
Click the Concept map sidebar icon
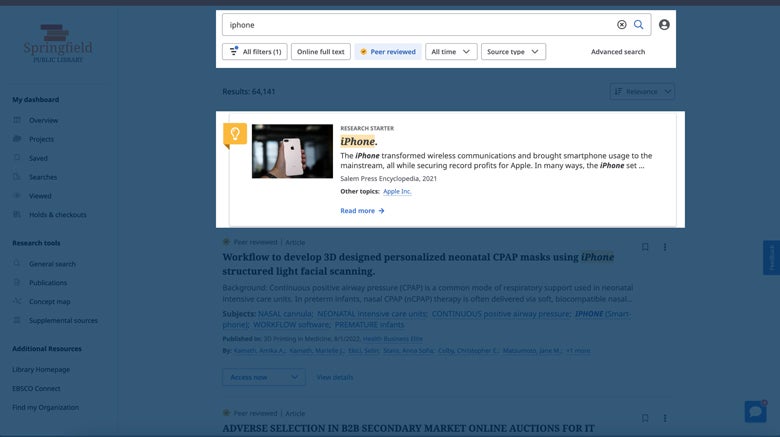(17, 301)
